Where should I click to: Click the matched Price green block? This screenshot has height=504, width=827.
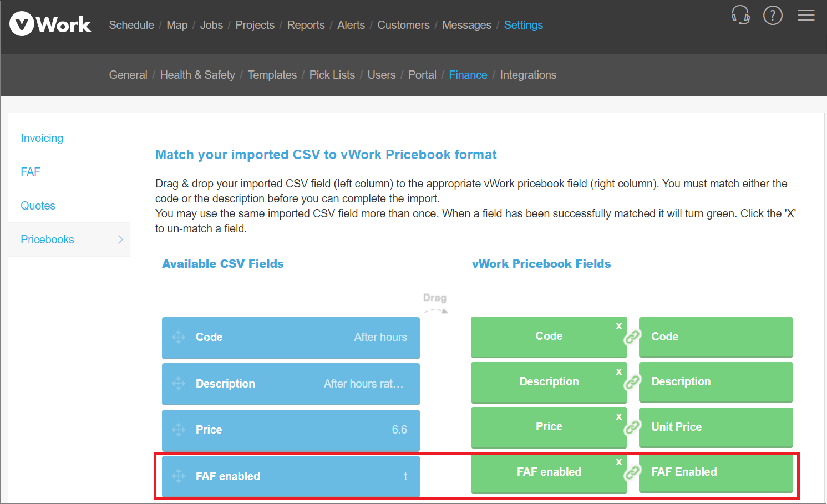click(x=549, y=427)
